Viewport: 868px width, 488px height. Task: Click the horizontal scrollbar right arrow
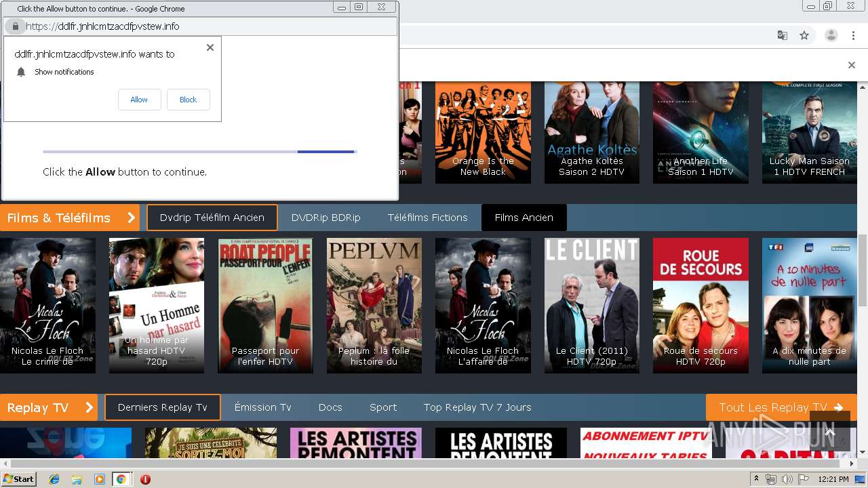click(852, 464)
